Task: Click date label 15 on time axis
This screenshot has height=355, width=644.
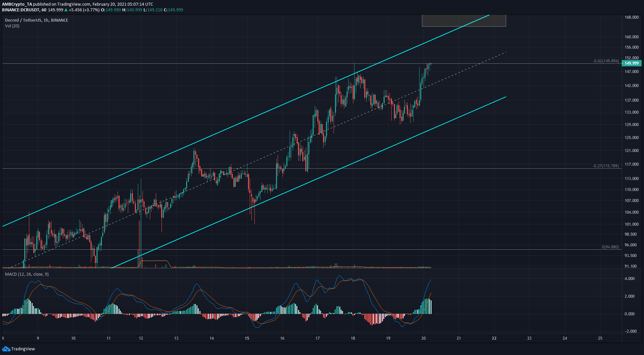Action: point(247,338)
